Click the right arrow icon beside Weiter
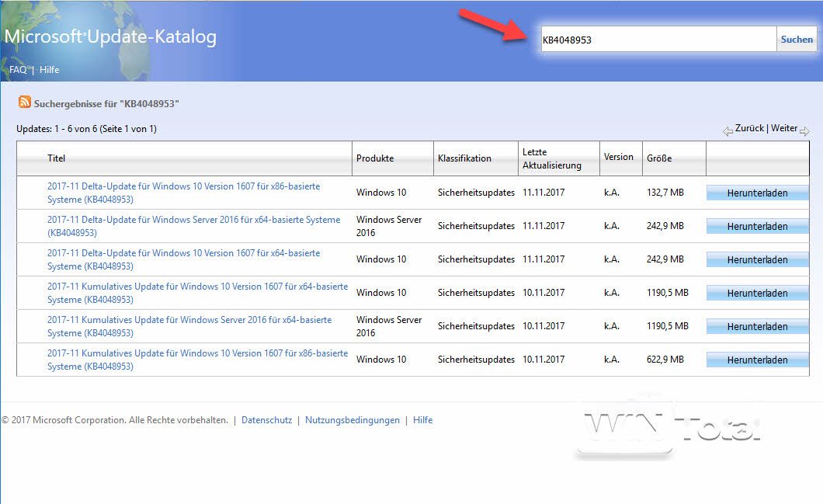 tap(804, 131)
